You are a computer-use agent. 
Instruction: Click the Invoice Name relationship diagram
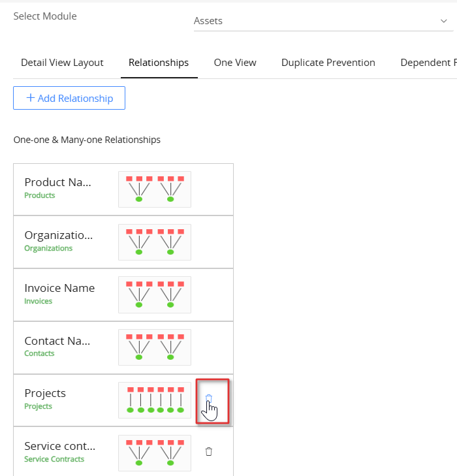(x=155, y=294)
